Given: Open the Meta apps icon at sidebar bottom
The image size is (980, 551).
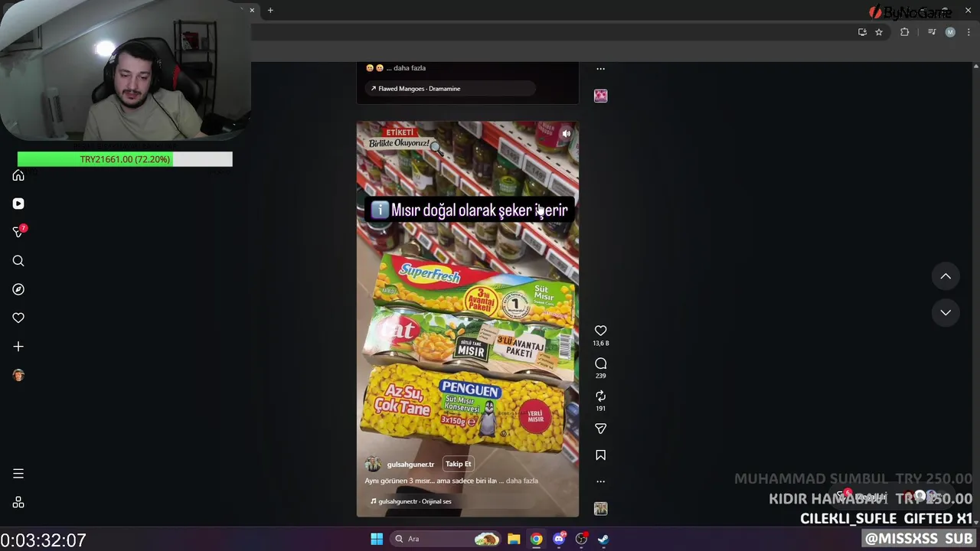Looking at the screenshot, I should pyautogui.click(x=18, y=503).
